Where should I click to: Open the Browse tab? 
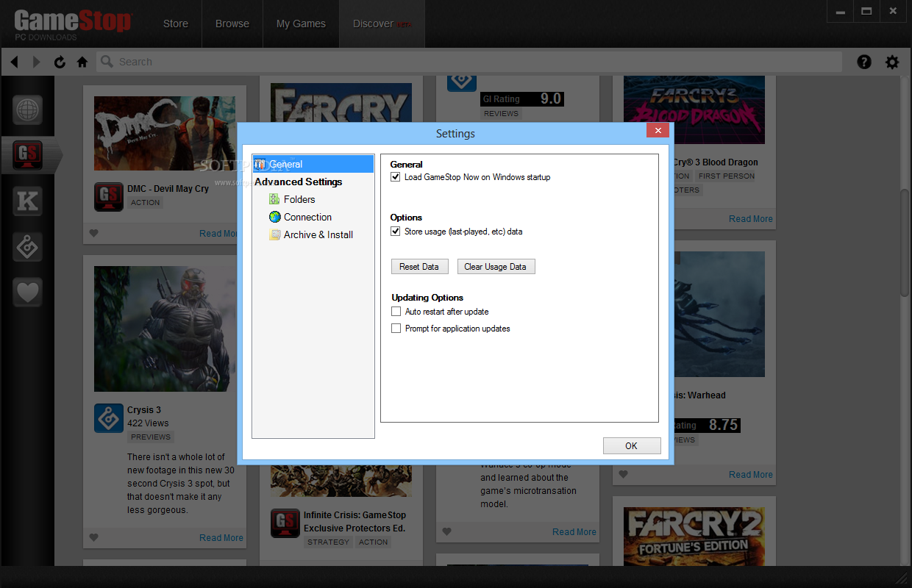pos(232,24)
